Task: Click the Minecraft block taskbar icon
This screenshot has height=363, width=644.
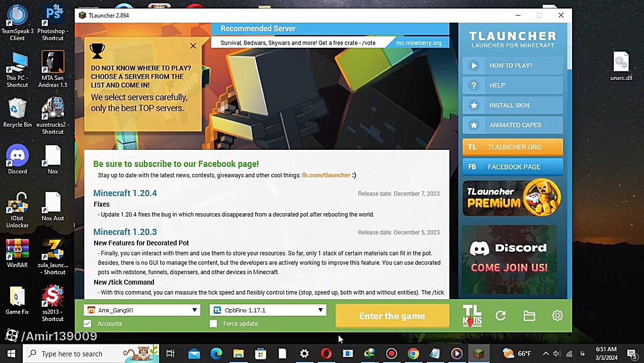Action: pos(479,353)
